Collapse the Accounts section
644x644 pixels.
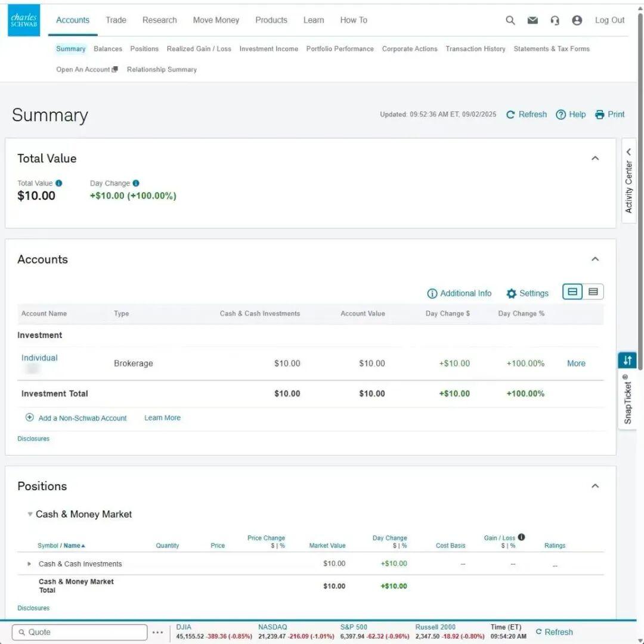pyautogui.click(x=595, y=259)
